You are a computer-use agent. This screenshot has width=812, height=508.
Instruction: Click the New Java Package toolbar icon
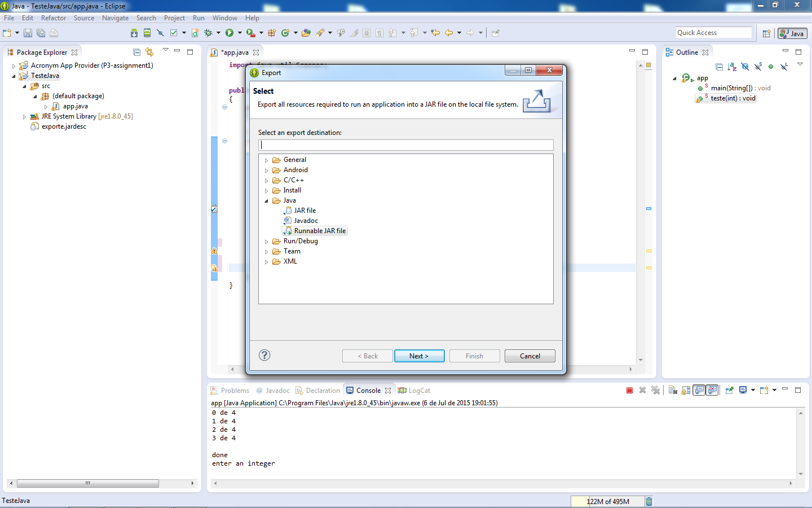tap(272, 33)
